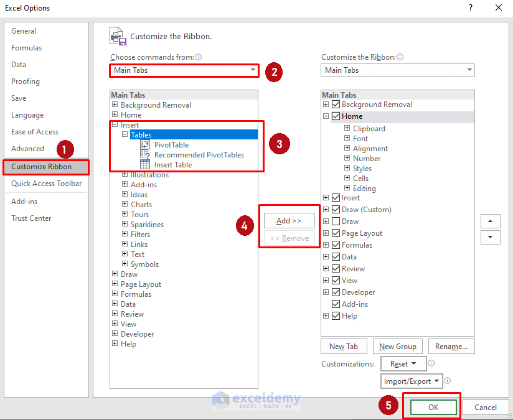Click the Move Up arrow button
This screenshot has height=420, width=513.
click(490, 221)
